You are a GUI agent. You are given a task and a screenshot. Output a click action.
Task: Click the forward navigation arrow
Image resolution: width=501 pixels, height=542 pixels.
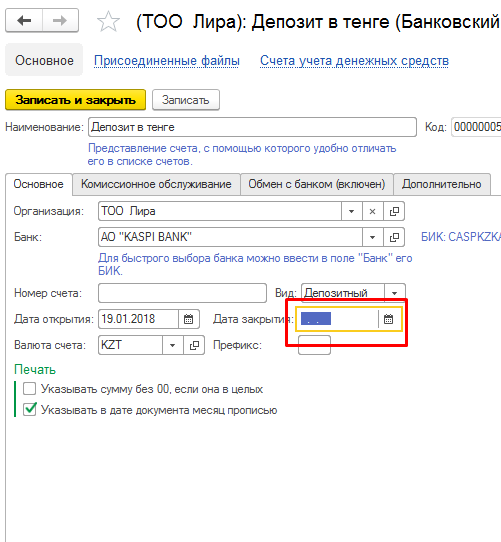[60, 21]
